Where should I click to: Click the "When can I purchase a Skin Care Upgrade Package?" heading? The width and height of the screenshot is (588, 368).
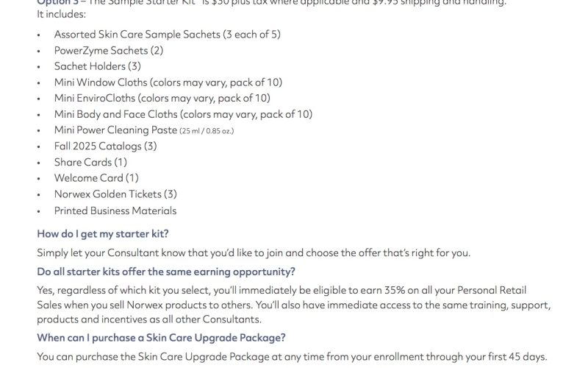(x=161, y=338)
